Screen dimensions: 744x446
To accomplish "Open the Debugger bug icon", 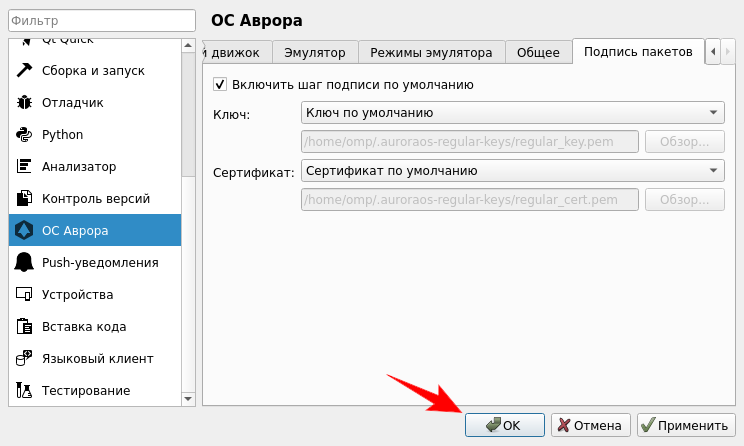I will [25, 102].
